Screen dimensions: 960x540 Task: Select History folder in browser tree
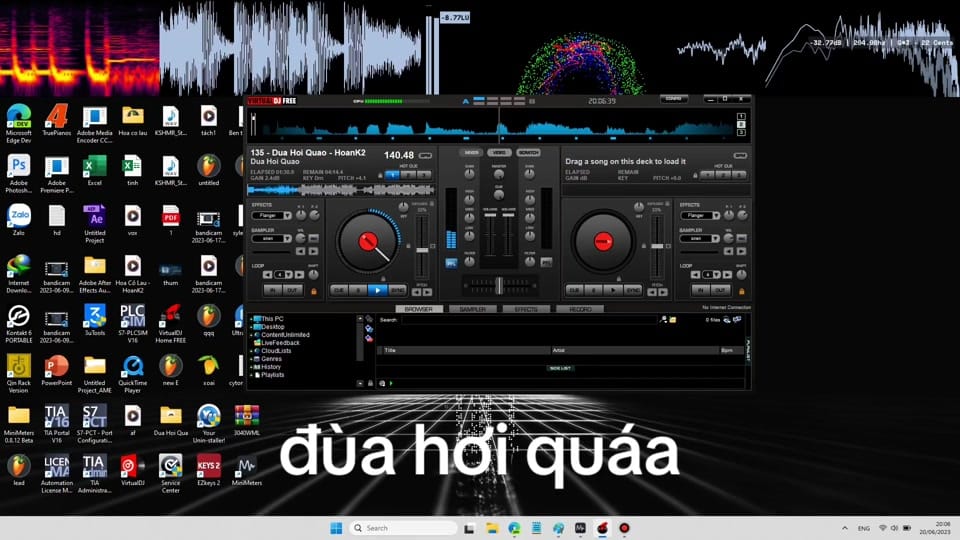pos(271,367)
